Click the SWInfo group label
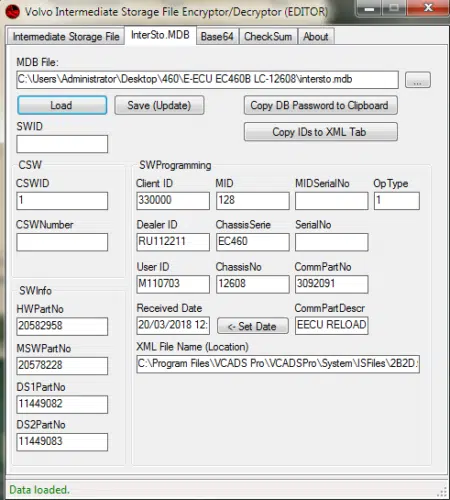Viewport: 450px width, 500px height. 35,291
